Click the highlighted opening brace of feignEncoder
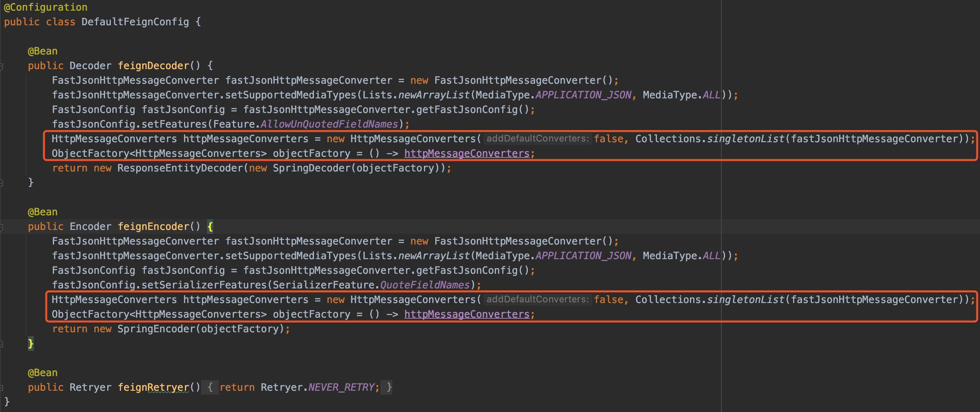Screen dimensions: 980x412 (x=210, y=227)
